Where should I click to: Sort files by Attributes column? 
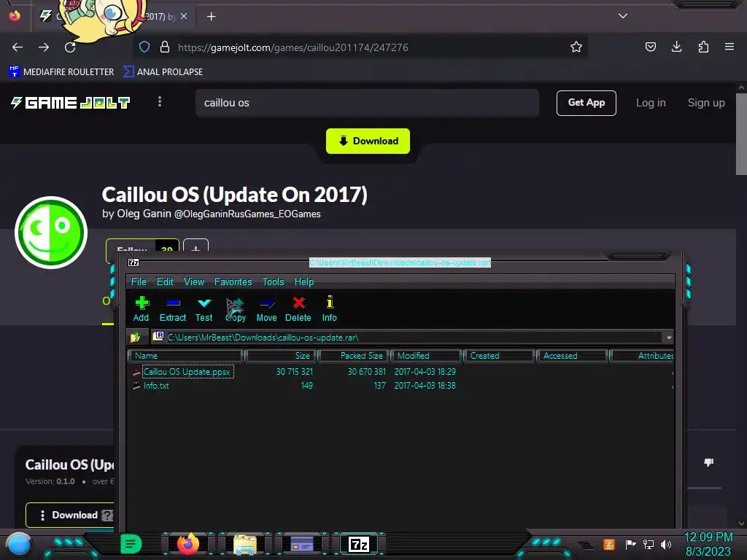[642, 356]
